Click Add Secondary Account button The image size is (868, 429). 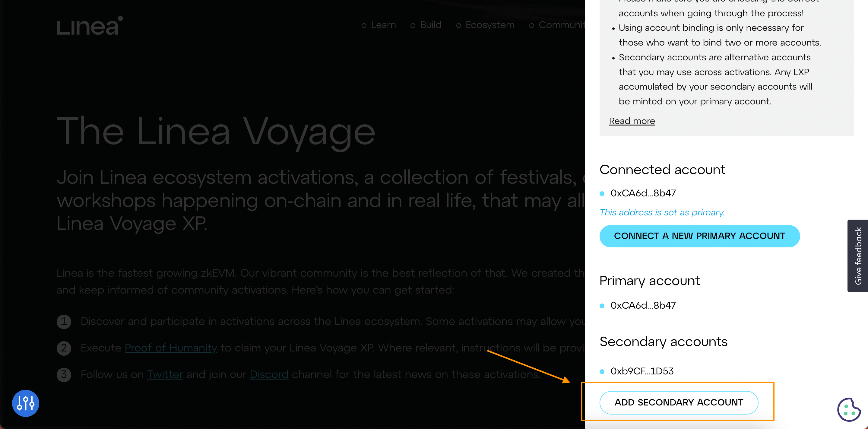[x=678, y=402]
